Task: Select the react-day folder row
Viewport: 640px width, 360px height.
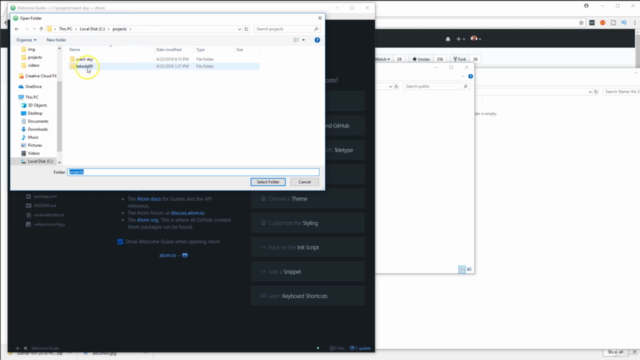Action: click(x=163, y=59)
